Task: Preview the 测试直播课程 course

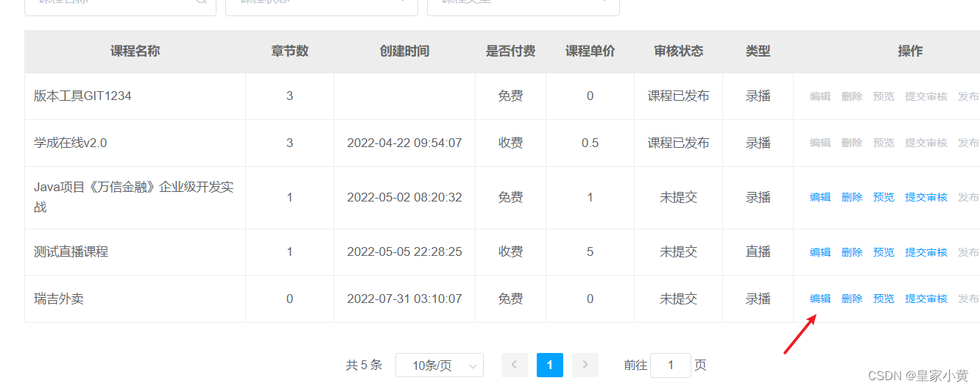Action: [x=884, y=251]
